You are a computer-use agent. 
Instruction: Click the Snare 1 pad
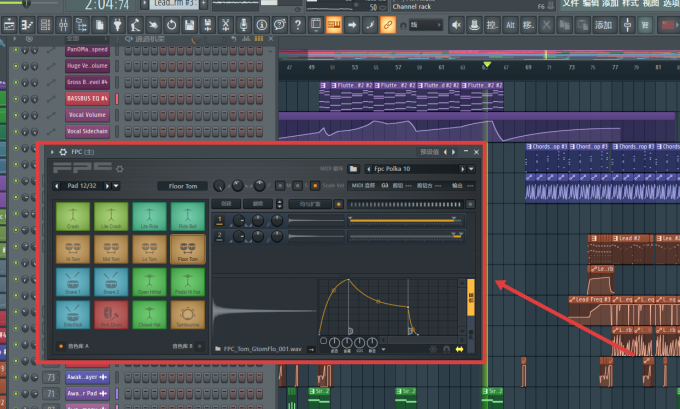[73, 282]
